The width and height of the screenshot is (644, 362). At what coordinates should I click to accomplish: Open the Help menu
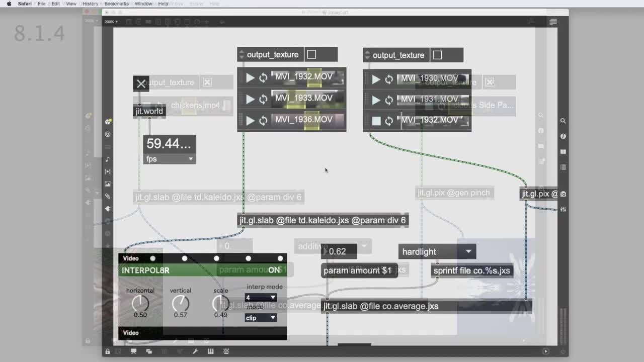[x=164, y=4]
